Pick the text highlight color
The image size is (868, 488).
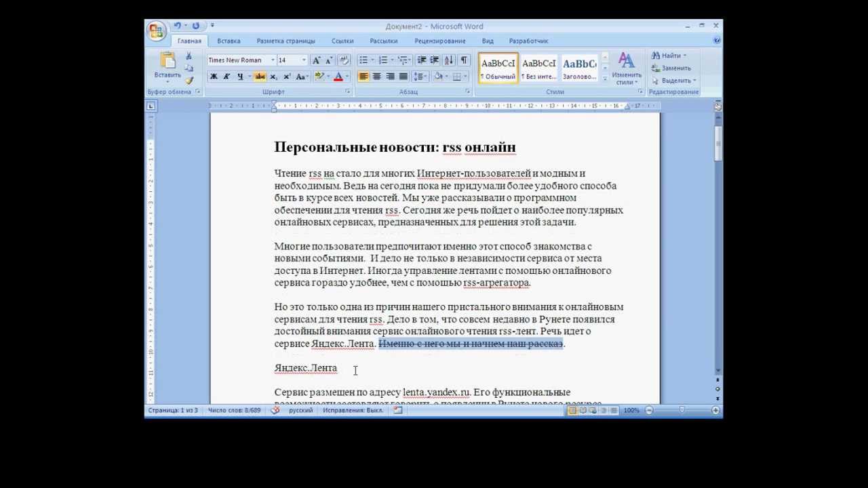tap(319, 77)
